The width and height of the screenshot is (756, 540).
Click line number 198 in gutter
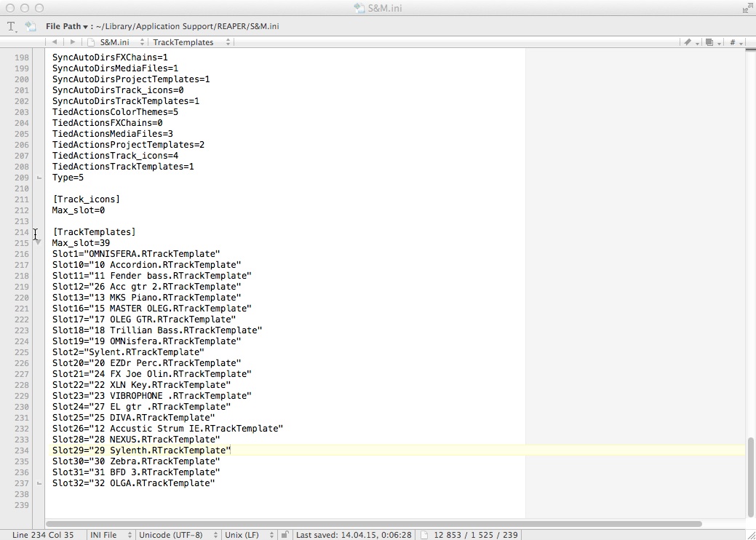pos(21,57)
